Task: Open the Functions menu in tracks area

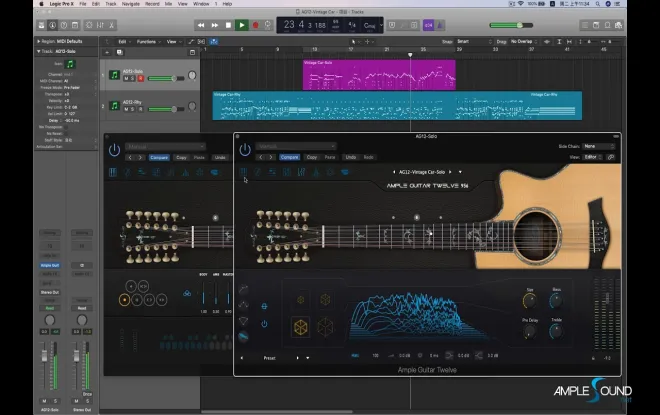Action: click(148, 42)
